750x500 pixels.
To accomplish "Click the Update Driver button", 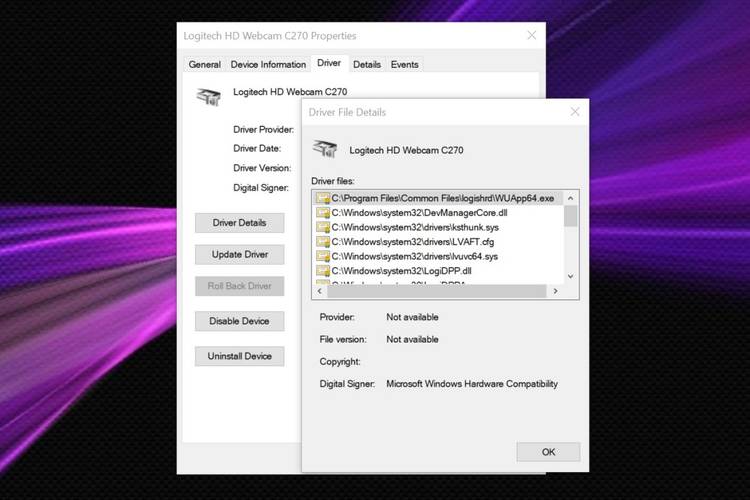I will pyautogui.click(x=239, y=254).
